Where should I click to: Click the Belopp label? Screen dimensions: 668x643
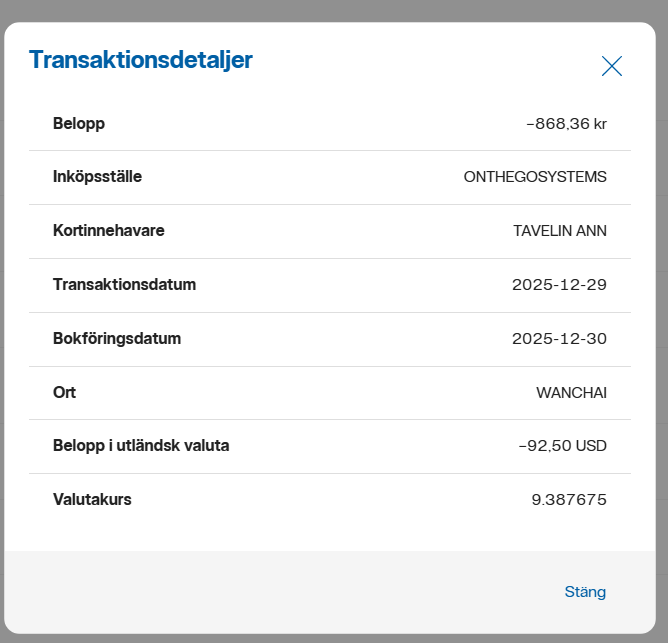(x=79, y=123)
